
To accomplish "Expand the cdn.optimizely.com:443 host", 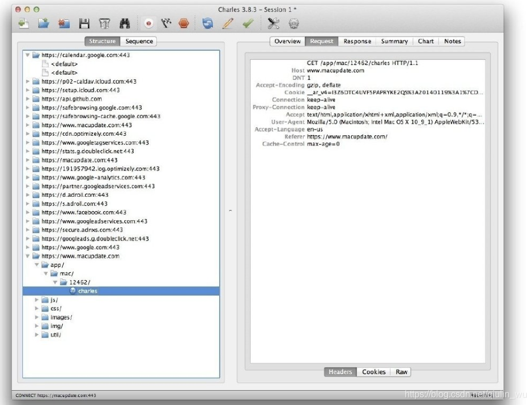I will pos(27,134).
